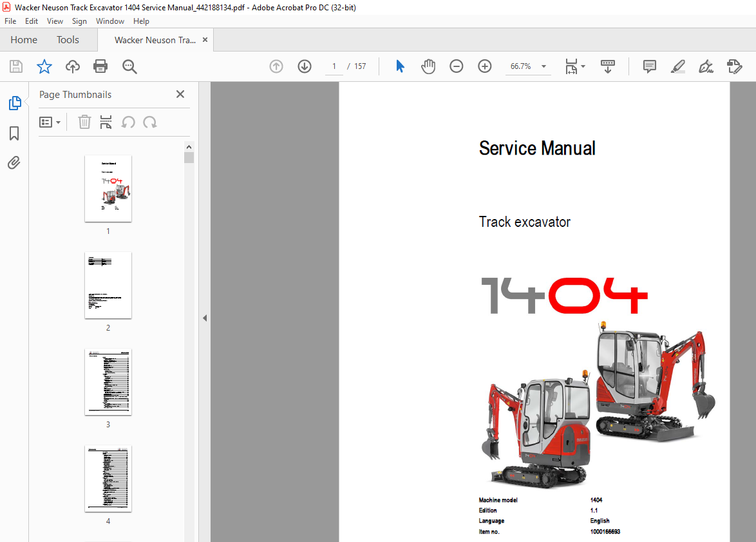
Task: Zoom out with the minus button
Action: point(456,66)
